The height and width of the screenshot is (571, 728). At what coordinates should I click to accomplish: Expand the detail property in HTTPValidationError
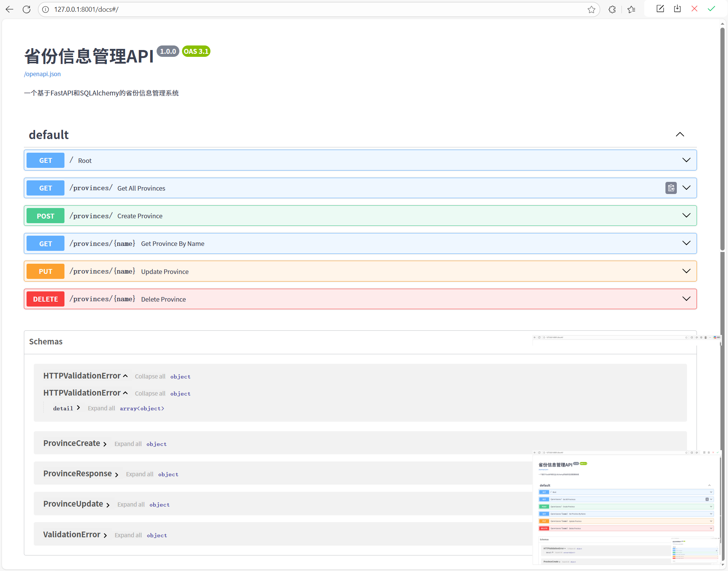click(78, 408)
